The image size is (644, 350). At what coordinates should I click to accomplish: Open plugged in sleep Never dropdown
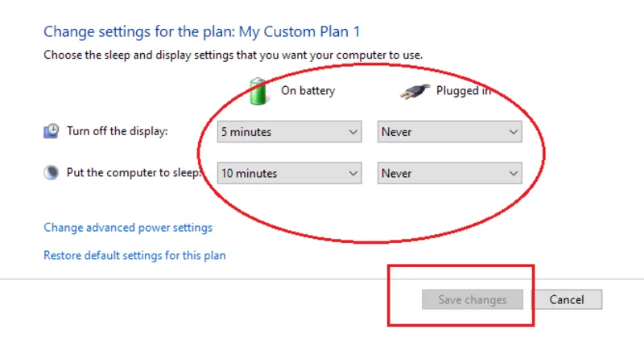click(x=450, y=173)
